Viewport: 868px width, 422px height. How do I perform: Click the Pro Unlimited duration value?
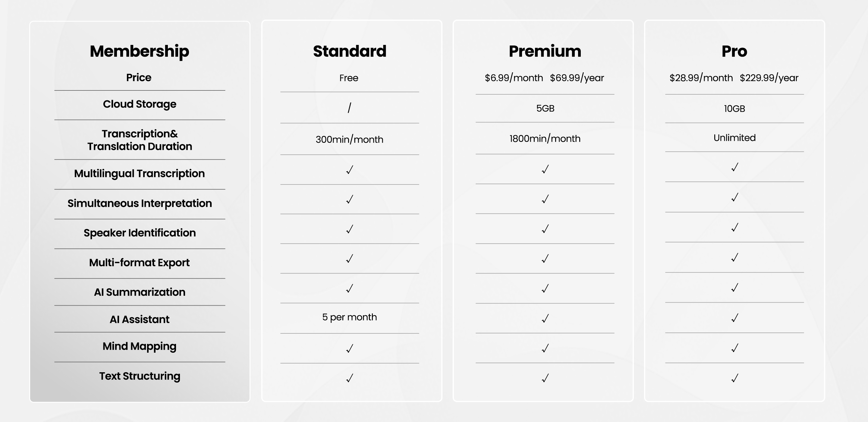[734, 137]
